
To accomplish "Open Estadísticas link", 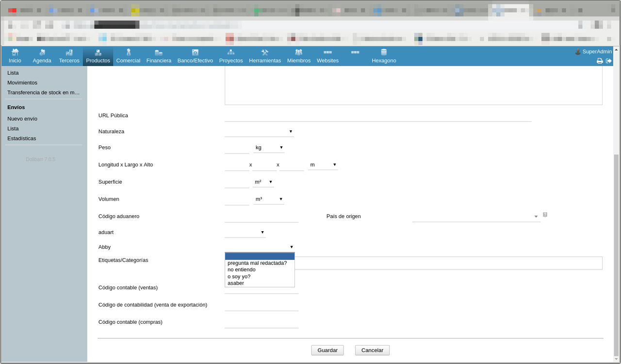I will 22,138.
